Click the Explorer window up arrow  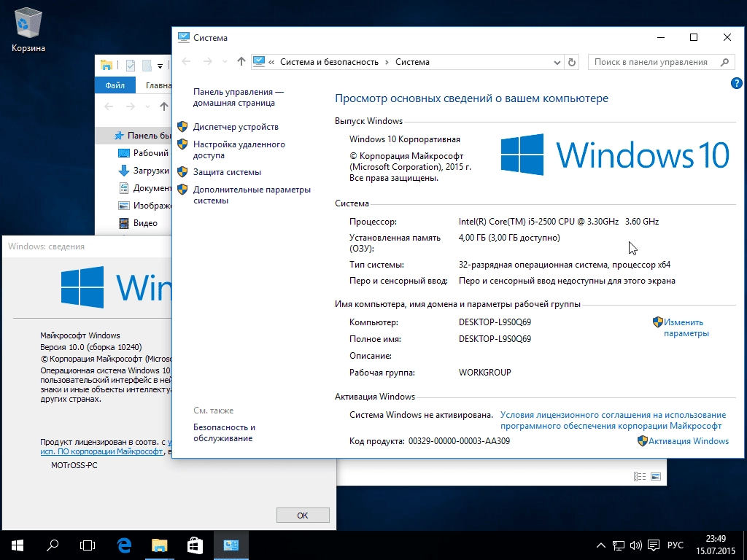164,106
